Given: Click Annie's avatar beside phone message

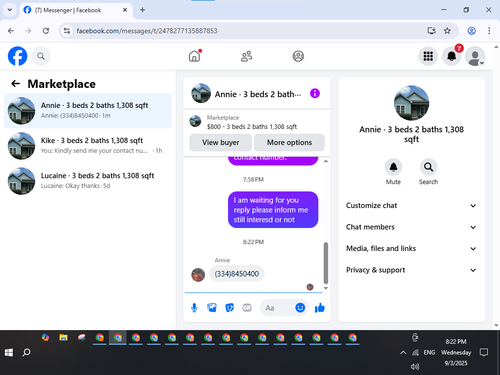Looking at the screenshot, I should [x=198, y=275].
